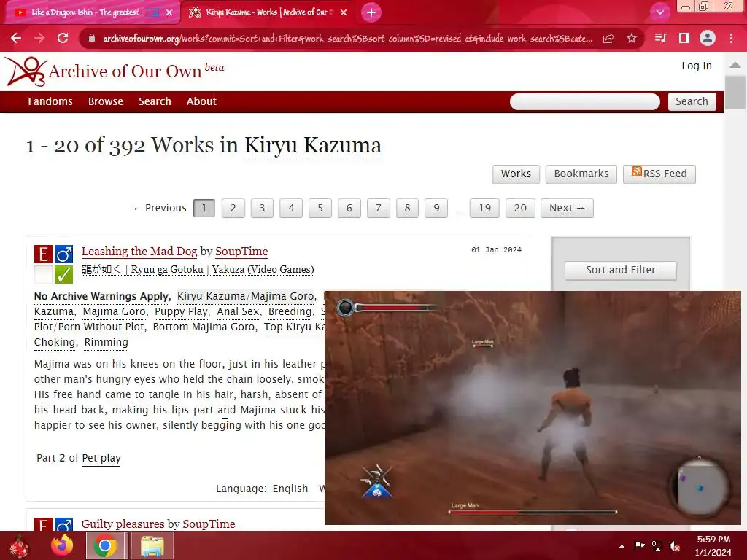Open the Puppy Play tag
747x560 pixels.
click(x=181, y=311)
